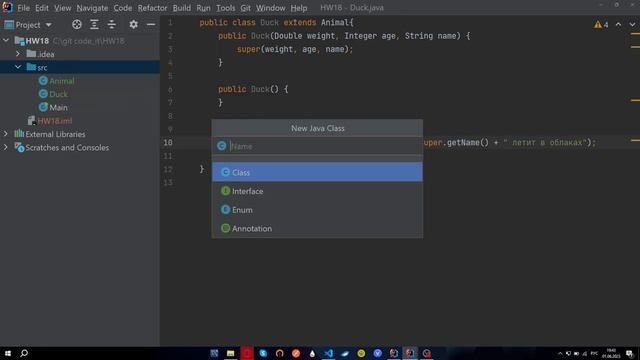Select the .idea folder row

(80, 54)
